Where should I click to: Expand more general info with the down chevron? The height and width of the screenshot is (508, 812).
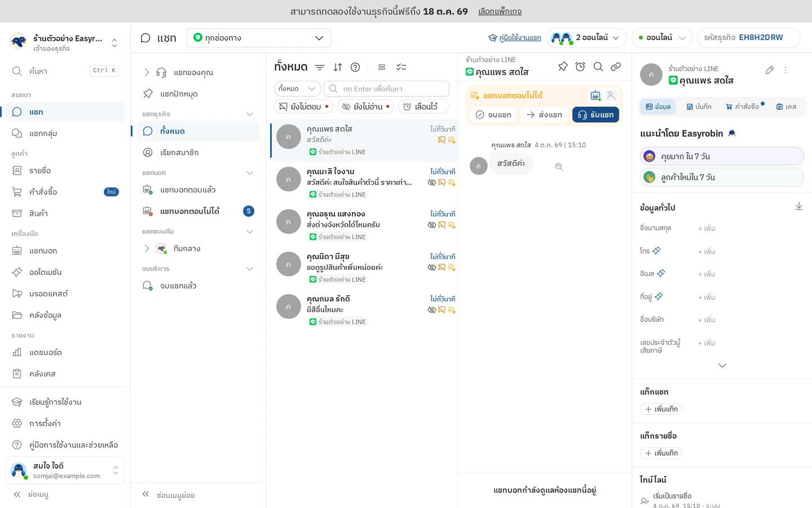(722, 366)
